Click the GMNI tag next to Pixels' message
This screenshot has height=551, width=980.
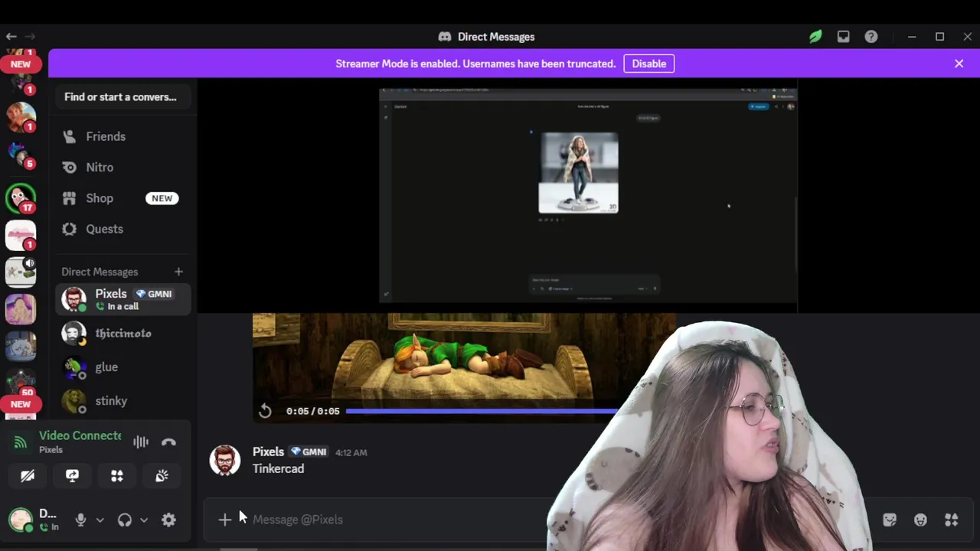pyautogui.click(x=309, y=452)
